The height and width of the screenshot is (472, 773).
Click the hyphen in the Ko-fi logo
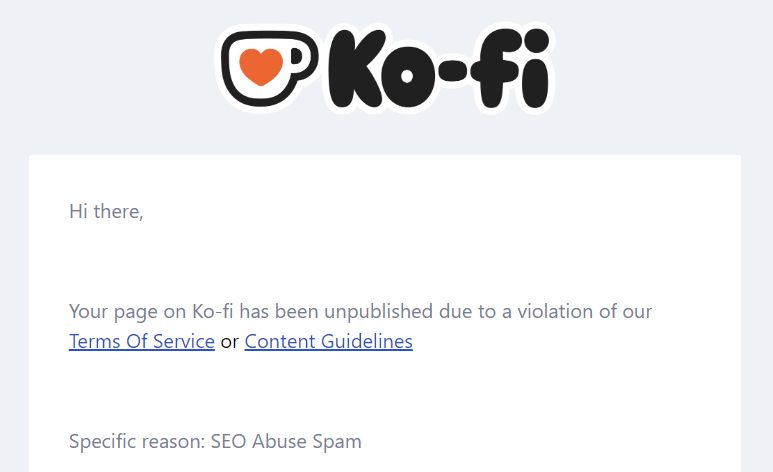click(x=452, y=73)
